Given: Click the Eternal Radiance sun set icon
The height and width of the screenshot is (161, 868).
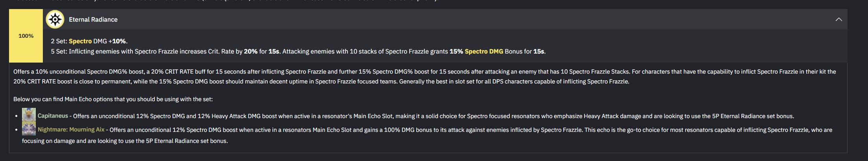Looking at the screenshot, I should pyautogui.click(x=55, y=19).
